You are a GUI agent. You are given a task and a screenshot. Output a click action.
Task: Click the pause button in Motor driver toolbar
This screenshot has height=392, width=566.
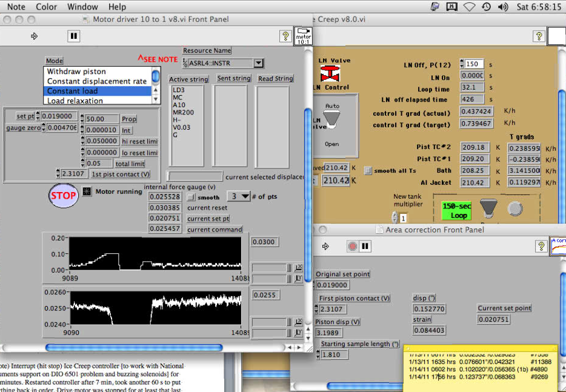[x=73, y=36]
